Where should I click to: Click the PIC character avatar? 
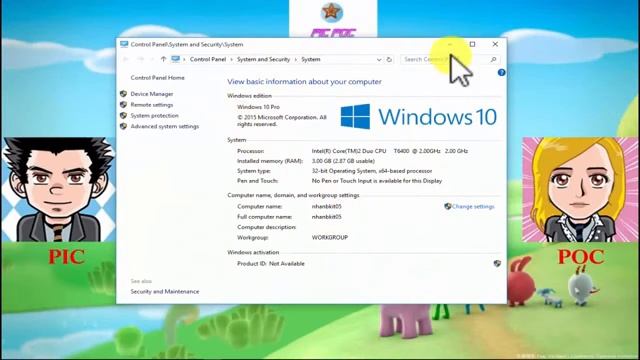click(58, 190)
